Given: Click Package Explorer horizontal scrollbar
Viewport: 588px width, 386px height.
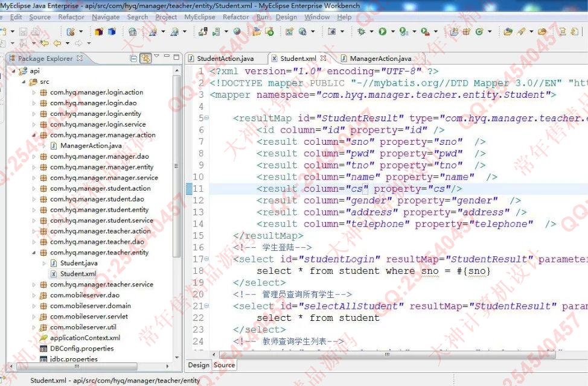Looking at the screenshot, I should pos(77,366).
